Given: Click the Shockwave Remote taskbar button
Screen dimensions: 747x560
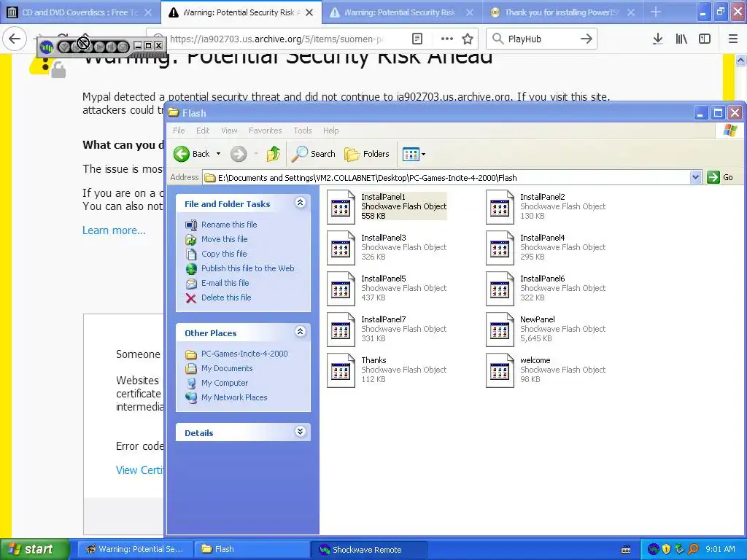Looking at the screenshot, I should click(x=368, y=550).
